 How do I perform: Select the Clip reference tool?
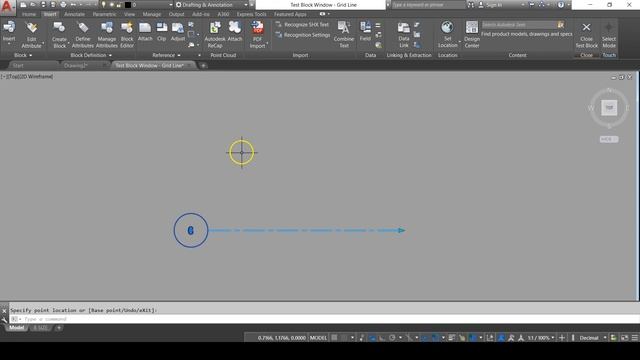click(162, 31)
